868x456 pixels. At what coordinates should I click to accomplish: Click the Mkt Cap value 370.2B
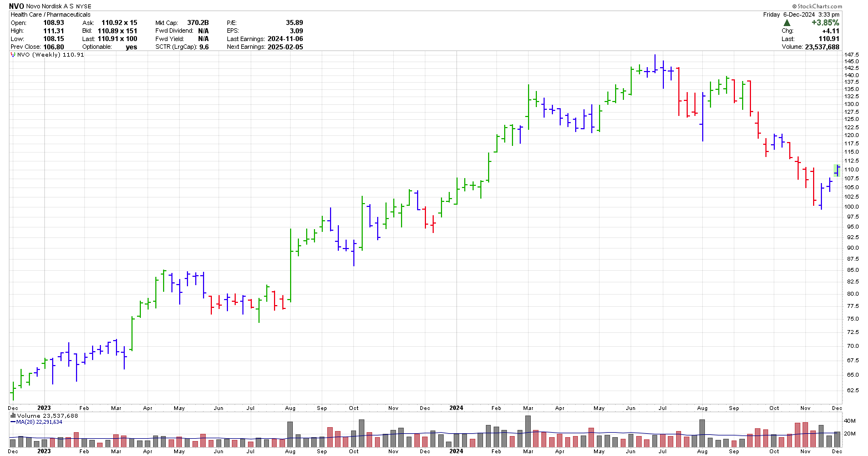[x=198, y=23]
